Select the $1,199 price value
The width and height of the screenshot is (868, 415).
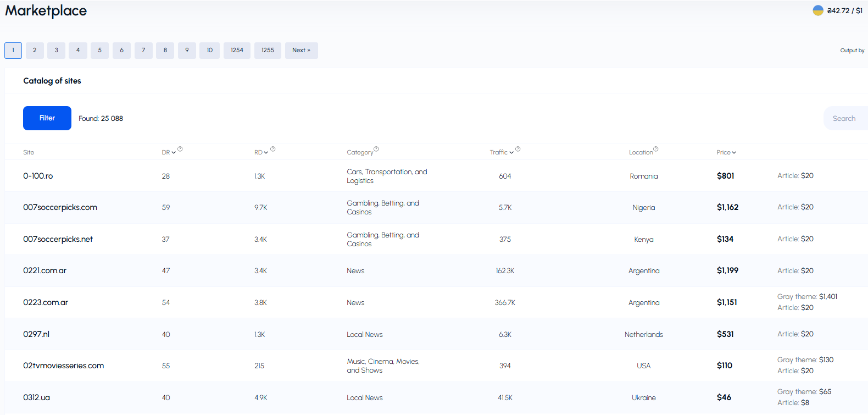727,270
